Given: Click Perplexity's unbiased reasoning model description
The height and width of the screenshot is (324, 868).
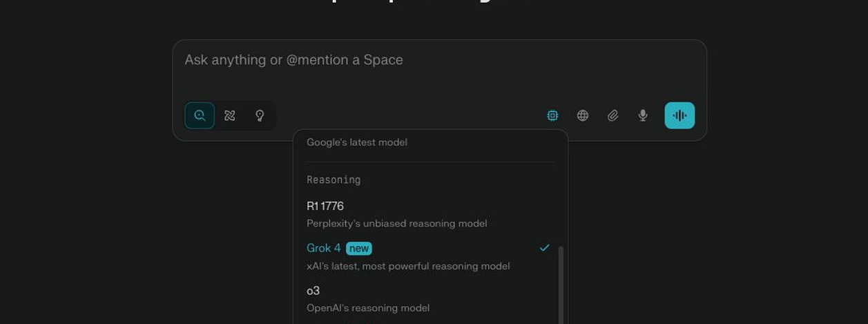Looking at the screenshot, I should coord(396,223).
